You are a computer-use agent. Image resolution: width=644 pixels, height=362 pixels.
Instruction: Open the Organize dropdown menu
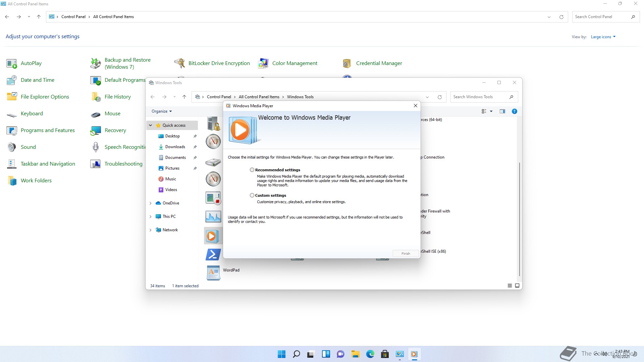[x=162, y=111]
